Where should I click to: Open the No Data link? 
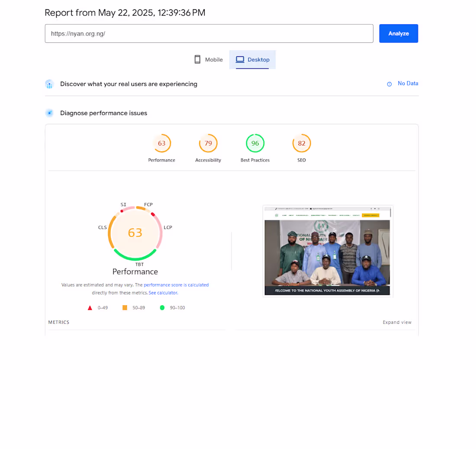click(x=408, y=83)
